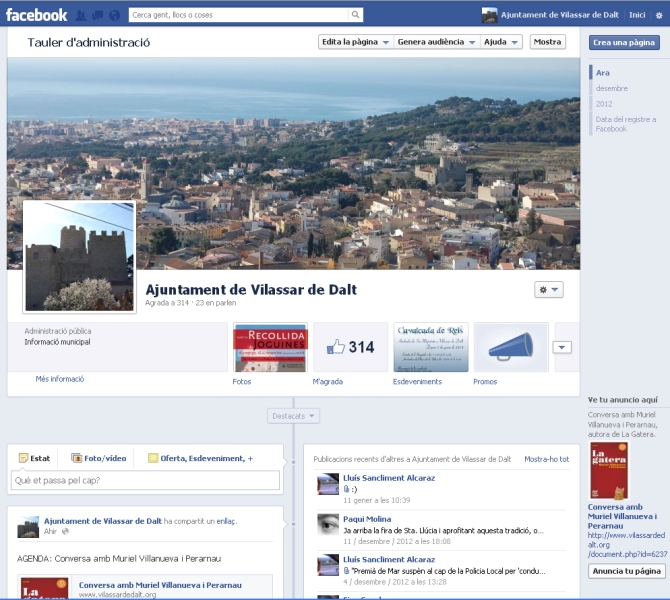Open "Genera audiència" dropdown
670x600 pixels.
click(436, 42)
